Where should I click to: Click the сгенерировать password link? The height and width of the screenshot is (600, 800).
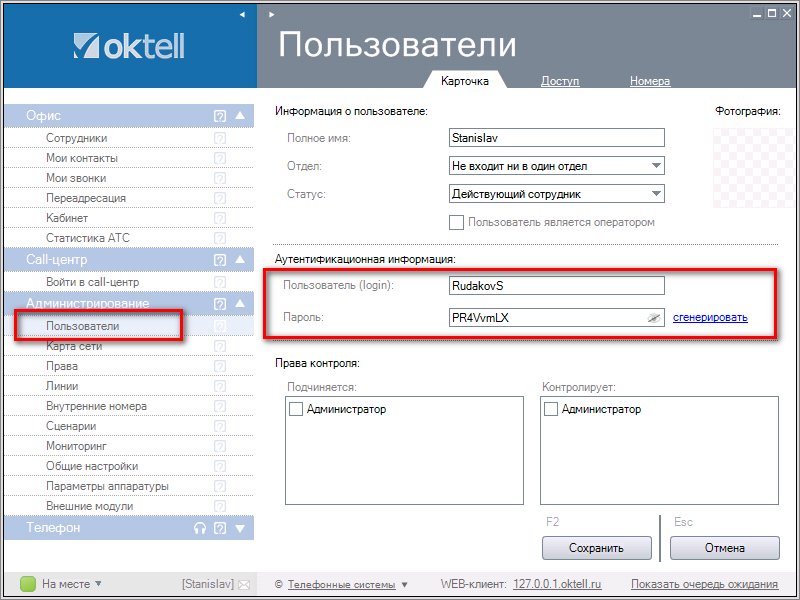710,317
